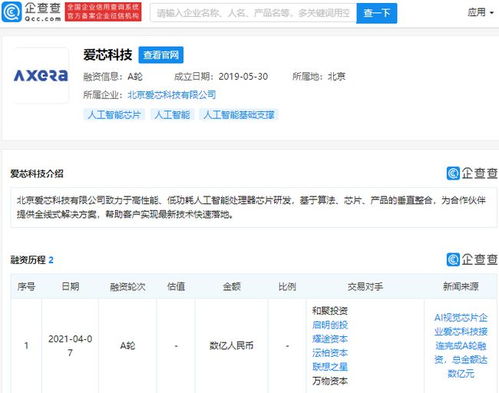Image resolution: width=499 pixels, height=393 pixels.
Task: Open the 沄柏资本 investor link
Action: coord(330,353)
